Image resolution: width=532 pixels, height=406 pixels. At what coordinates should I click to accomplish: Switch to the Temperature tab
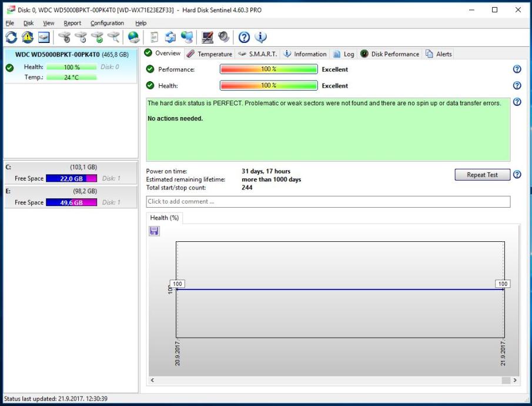pos(209,54)
